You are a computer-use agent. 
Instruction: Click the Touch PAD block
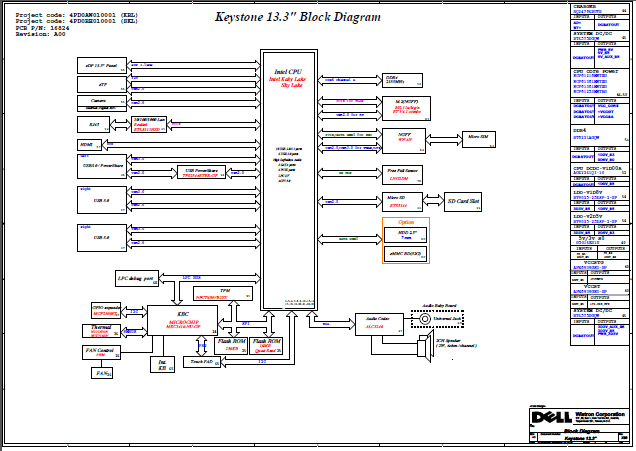click(x=201, y=363)
